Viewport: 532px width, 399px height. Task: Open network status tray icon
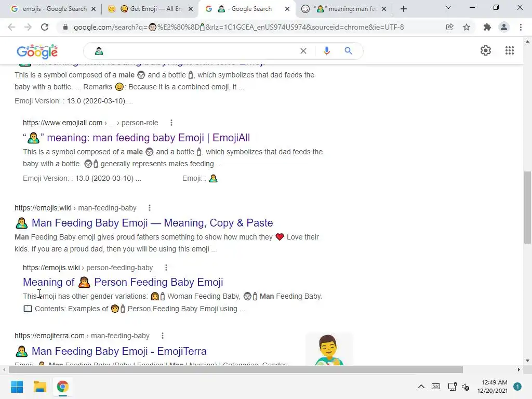452,387
